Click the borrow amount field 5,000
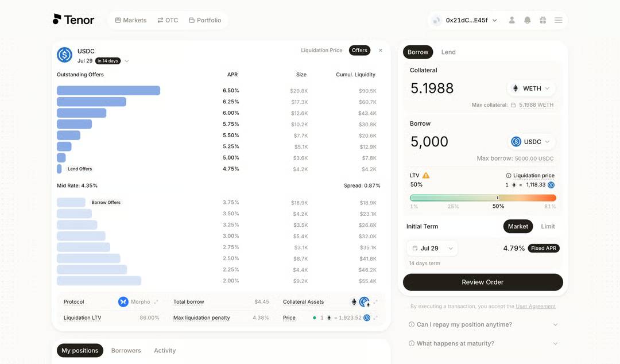This screenshot has height=364, width=620. [429, 142]
